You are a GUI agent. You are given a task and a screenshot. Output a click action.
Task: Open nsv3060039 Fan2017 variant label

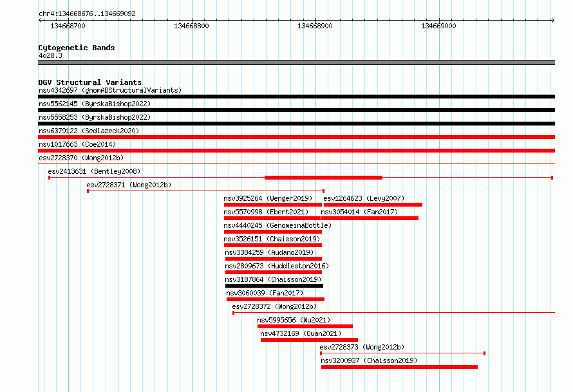[265, 293]
